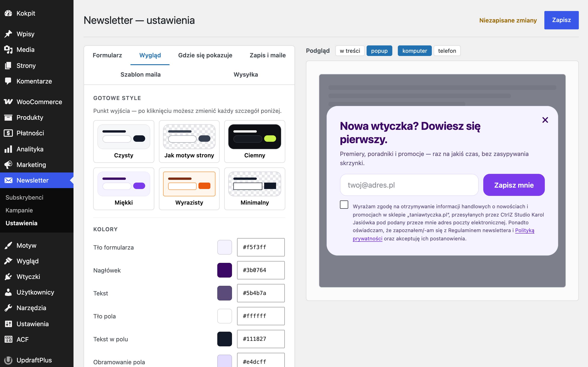Open the Kokpit dashboard icon
The image size is (588, 367).
[x=8, y=13]
